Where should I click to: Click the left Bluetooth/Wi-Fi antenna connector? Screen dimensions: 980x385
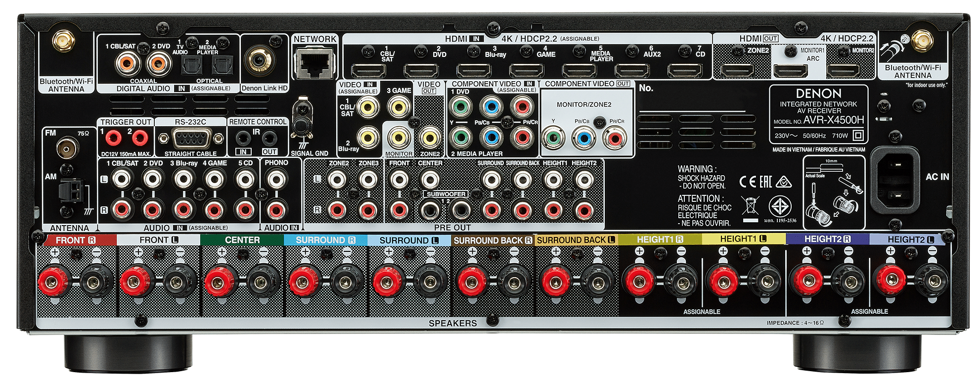pyautogui.click(x=64, y=42)
